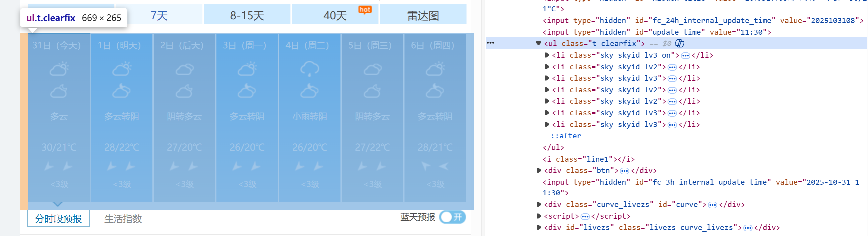Click the 30/21℃ temperature text
Screen dimensions: 868x236
59,147
